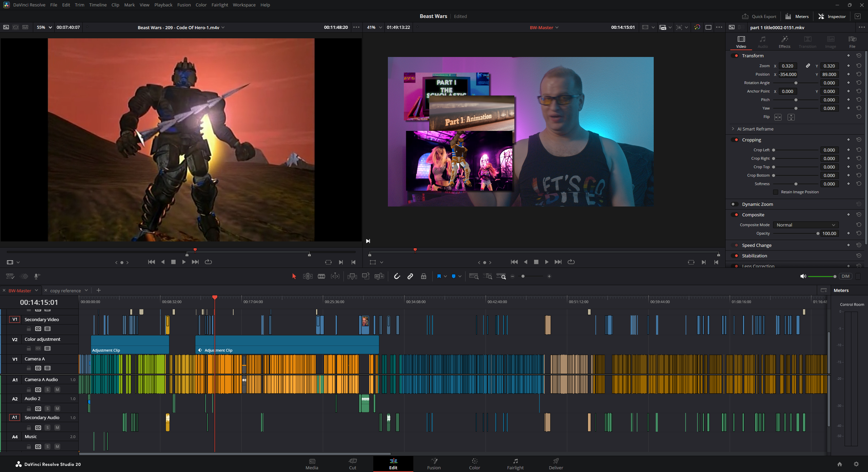Image resolution: width=868 pixels, height=472 pixels.
Task: Toggle Linked Selection chain icon
Action: tap(410, 276)
